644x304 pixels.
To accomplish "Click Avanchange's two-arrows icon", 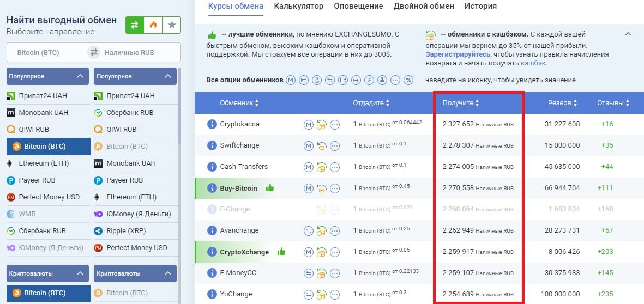I will click(309, 230).
